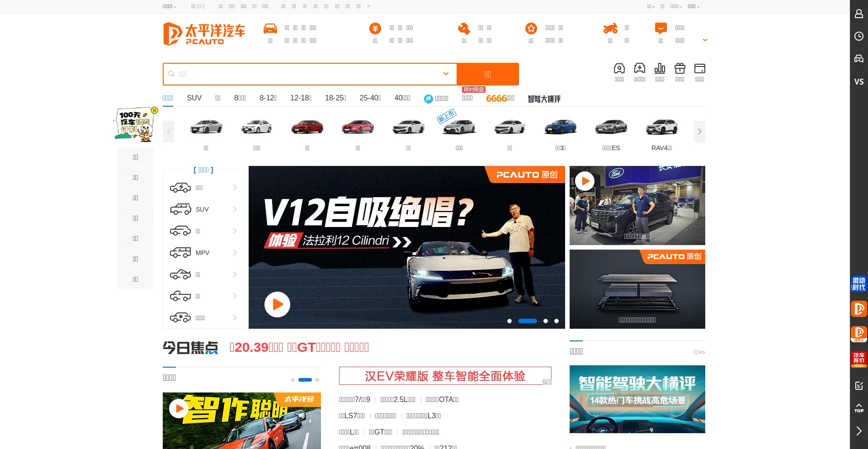Image resolution: width=868 pixels, height=449 pixels.
Task: Open the 20.39 GT headline link
Action: coord(299,347)
